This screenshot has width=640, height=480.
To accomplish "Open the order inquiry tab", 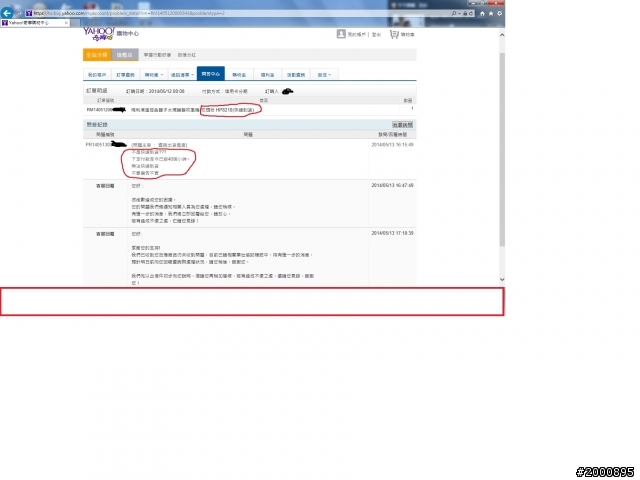I will tap(125, 75).
